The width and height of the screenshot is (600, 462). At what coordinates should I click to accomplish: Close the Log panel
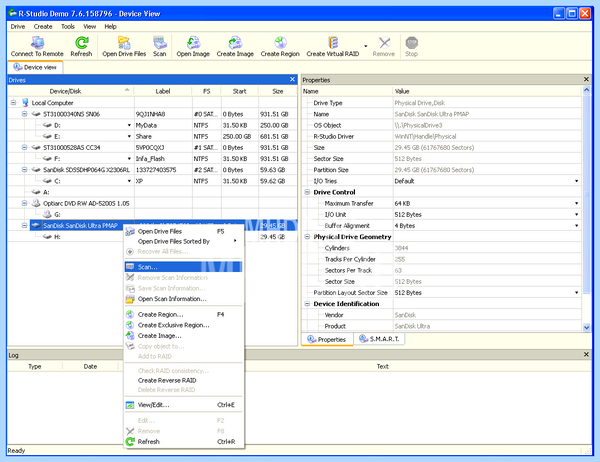coord(586,354)
